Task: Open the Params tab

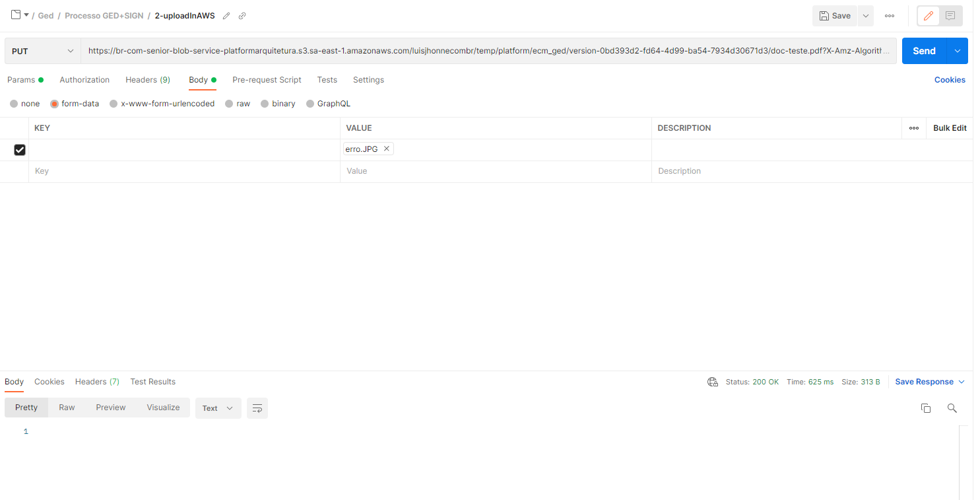Action: (25, 80)
